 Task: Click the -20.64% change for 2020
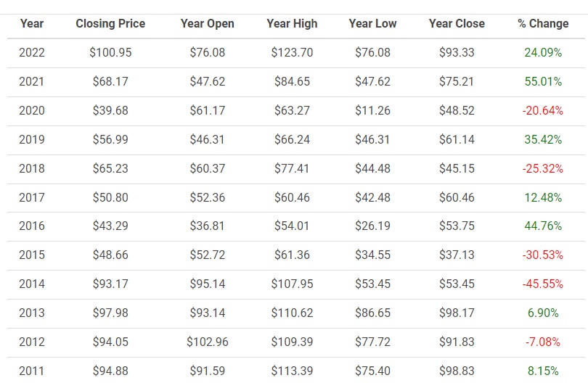[x=543, y=110]
